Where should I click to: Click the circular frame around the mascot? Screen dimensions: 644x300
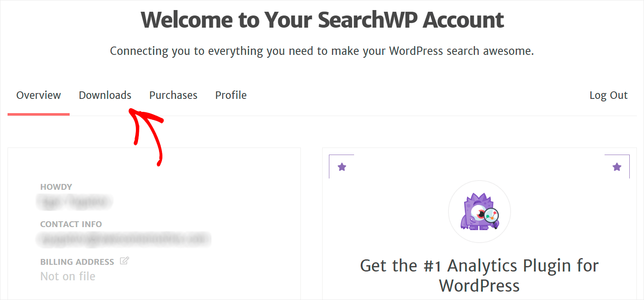480,212
